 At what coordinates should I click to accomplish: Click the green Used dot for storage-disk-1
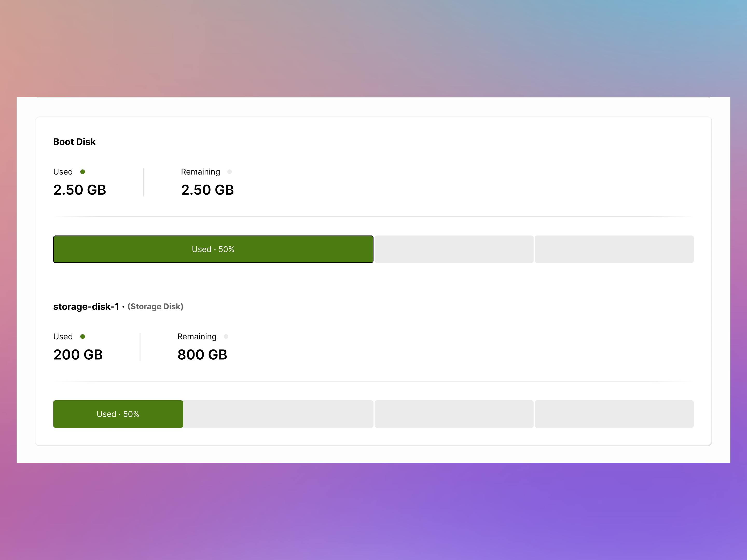click(x=82, y=337)
